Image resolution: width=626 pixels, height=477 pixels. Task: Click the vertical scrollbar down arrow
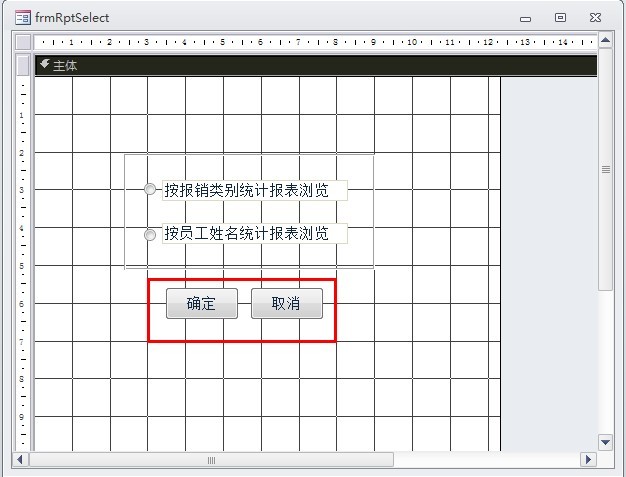pos(605,442)
